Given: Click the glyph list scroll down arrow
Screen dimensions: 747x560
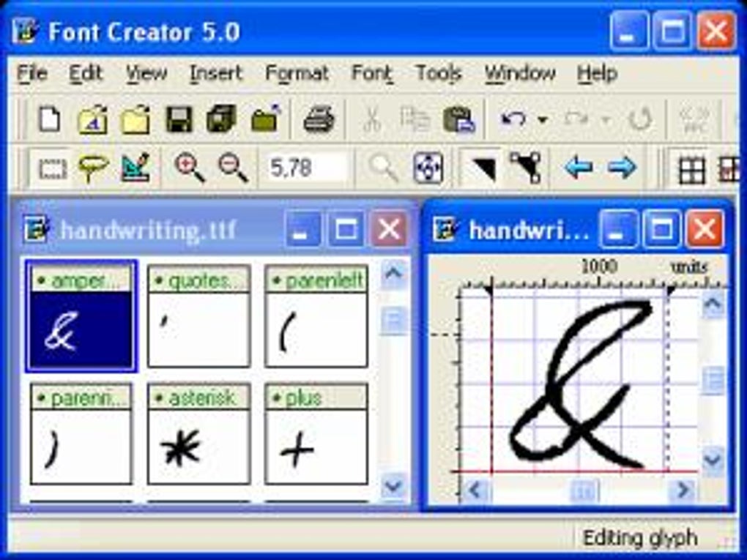Looking at the screenshot, I should [x=394, y=485].
